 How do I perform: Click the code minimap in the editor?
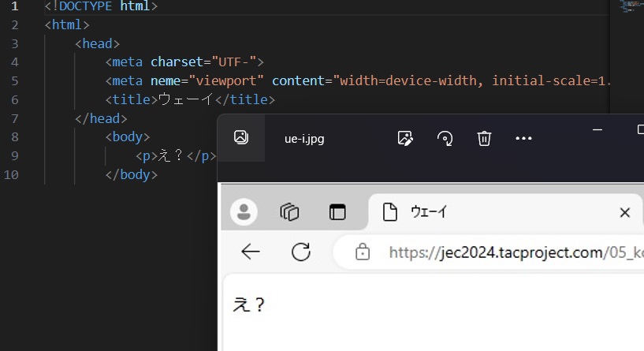tap(627, 6)
